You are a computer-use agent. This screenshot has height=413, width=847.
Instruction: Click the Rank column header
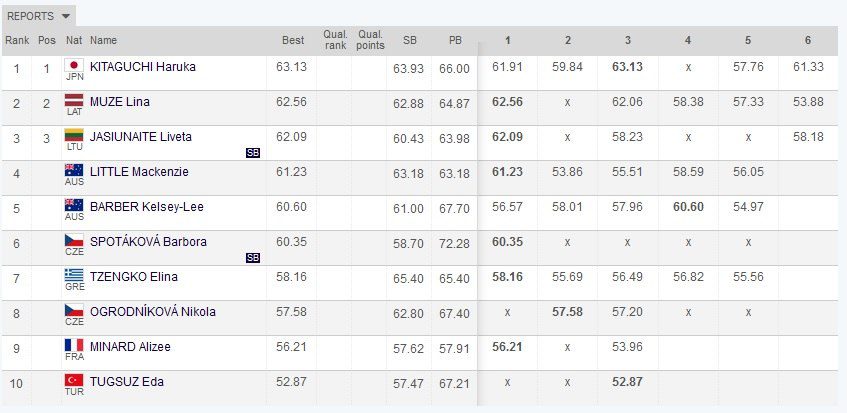(x=16, y=40)
